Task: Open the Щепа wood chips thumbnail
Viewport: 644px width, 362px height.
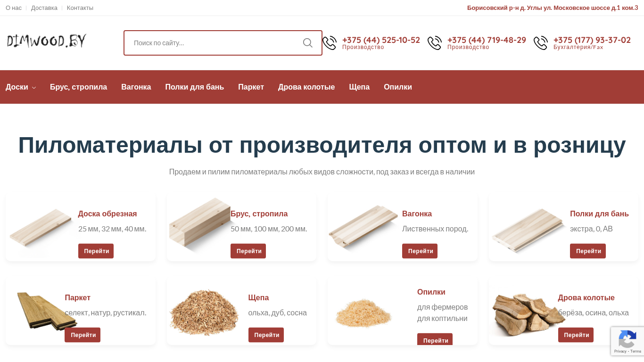Action: (204, 312)
